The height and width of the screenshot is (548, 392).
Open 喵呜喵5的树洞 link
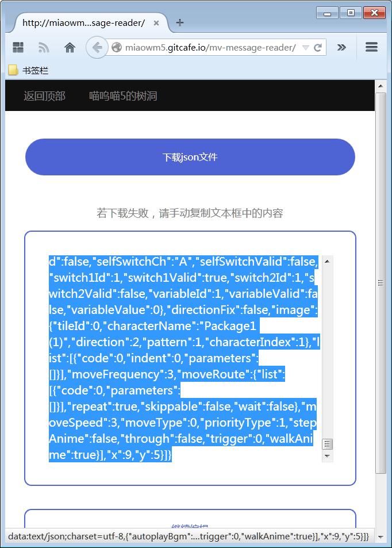click(x=122, y=96)
